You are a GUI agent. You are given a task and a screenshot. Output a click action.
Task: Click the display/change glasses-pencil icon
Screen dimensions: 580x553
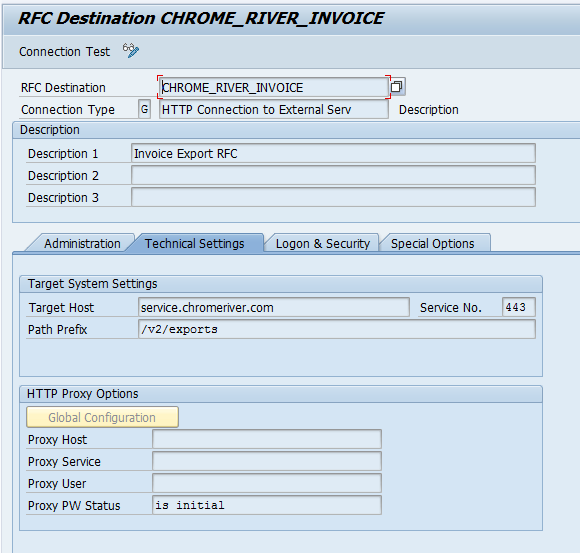coord(131,51)
